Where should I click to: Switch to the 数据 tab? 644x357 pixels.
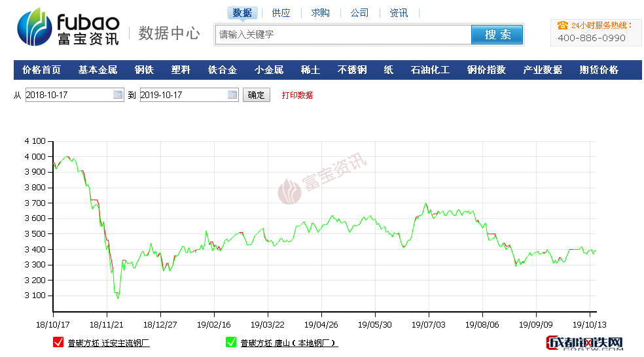pyautogui.click(x=242, y=13)
